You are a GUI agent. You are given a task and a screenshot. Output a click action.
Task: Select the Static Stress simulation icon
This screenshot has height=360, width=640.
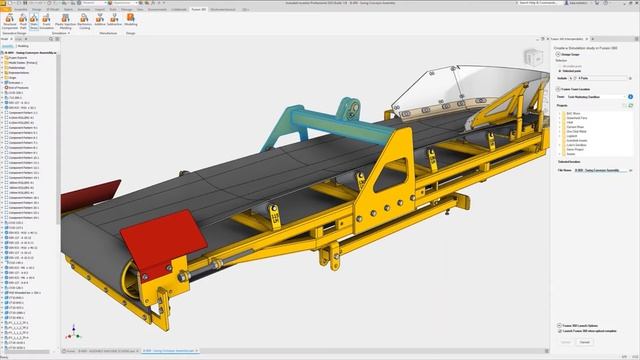34,21
